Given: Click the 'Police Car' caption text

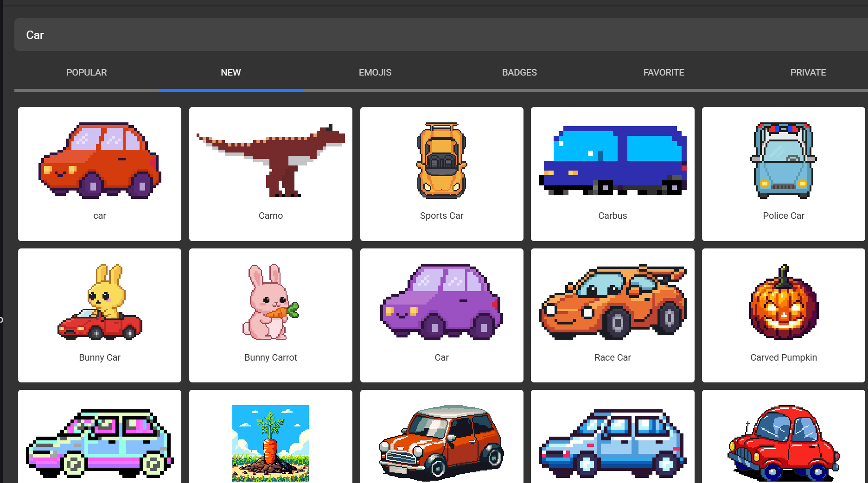Looking at the screenshot, I should point(784,216).
